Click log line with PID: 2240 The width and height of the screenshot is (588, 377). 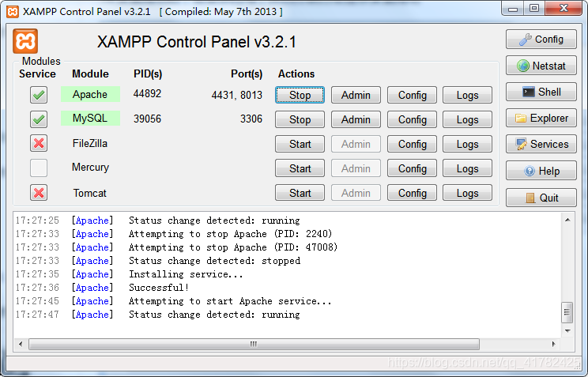point(230,234)
